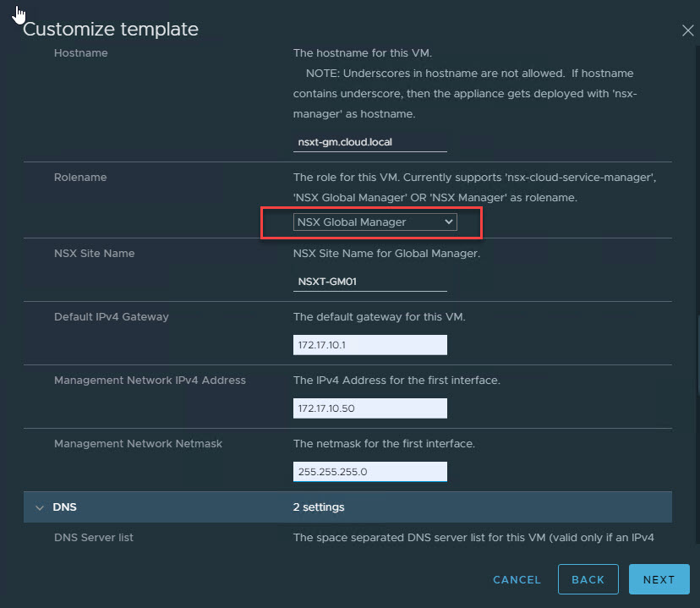Click the CANCEL button
Screen dimensions: 700x608
click(517, 579)
